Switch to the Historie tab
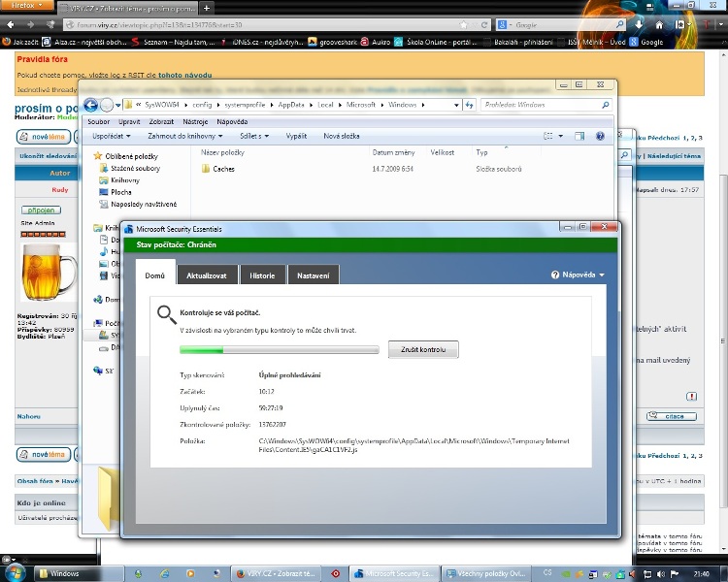The height and width of the screenshot is (582, 728). 262,275
